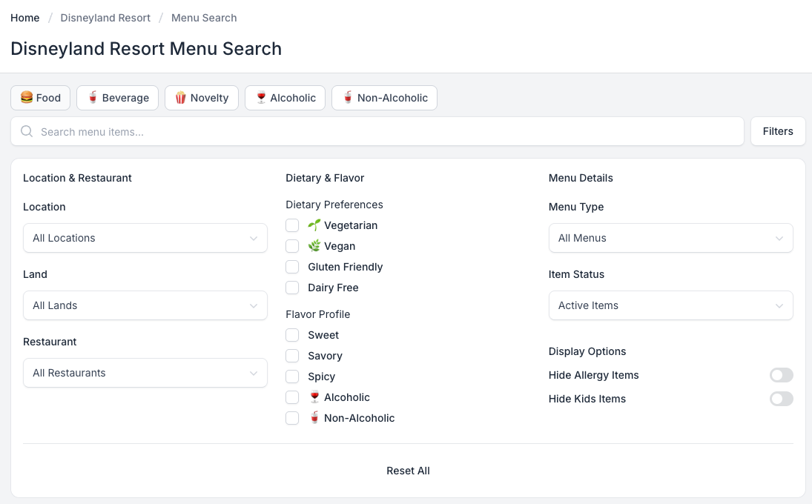Image resolution: width=812 pixels, height=504 pixels.
Task: Choose the Novelty popcorn category chip
Action: 202,98
